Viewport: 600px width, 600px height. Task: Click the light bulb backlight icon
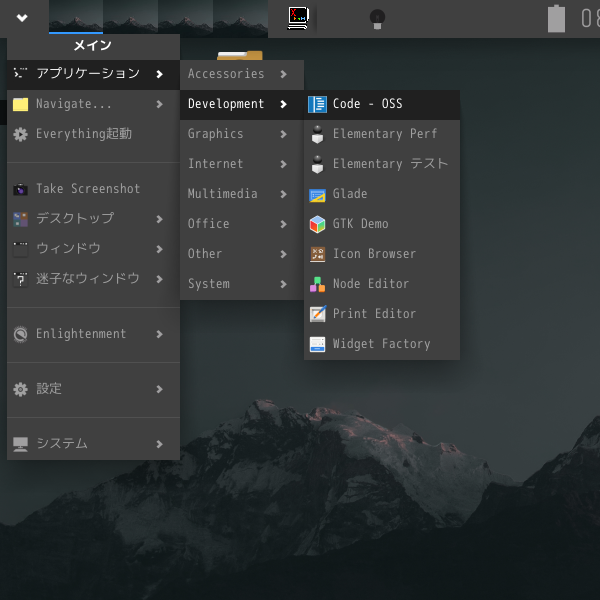(377, 19)
